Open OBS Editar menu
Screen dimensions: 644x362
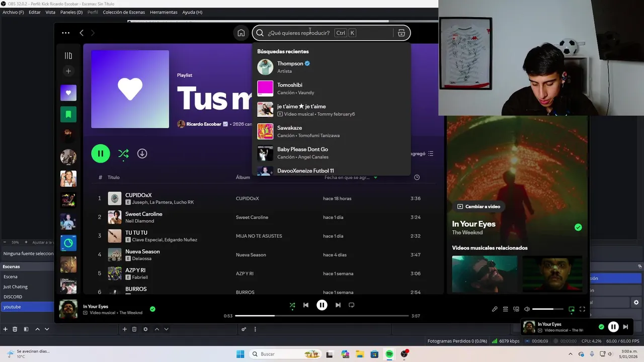35,12
